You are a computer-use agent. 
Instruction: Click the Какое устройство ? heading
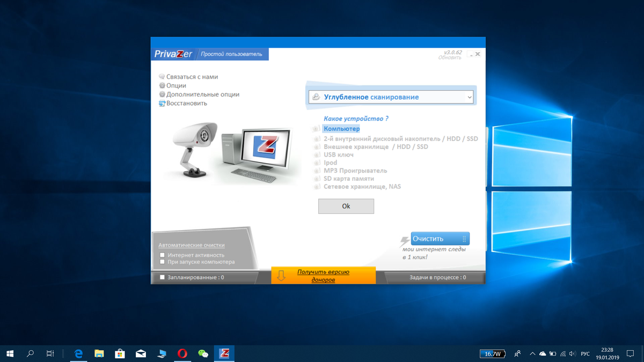356,119
